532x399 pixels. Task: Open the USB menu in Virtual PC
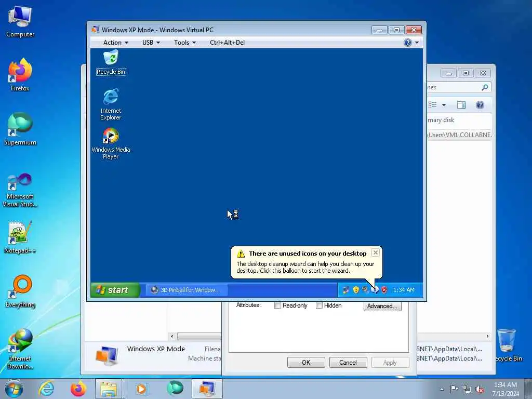coord(151,43)
